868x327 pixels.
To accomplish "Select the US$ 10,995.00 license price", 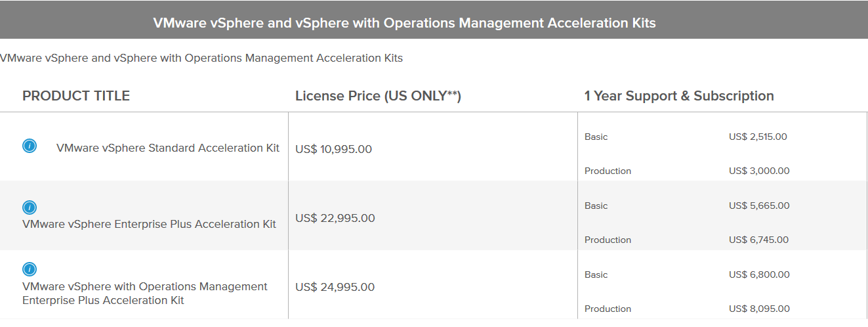I will 333,149.
